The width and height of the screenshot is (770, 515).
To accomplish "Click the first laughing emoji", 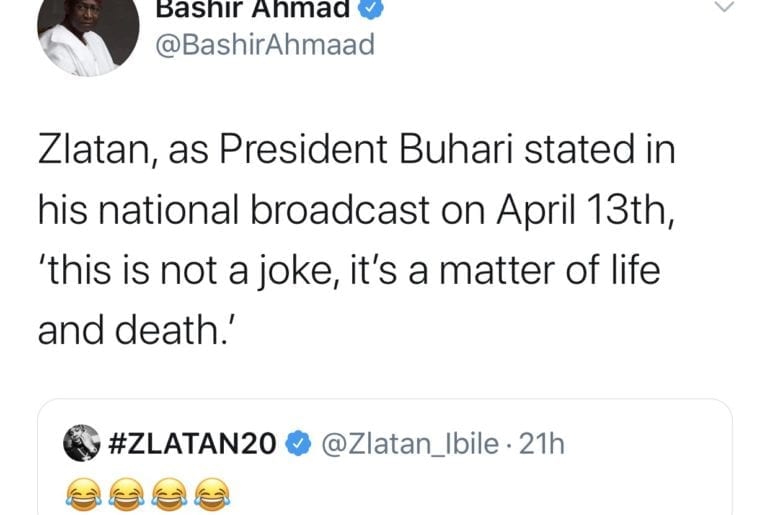I will click(82, 492).
